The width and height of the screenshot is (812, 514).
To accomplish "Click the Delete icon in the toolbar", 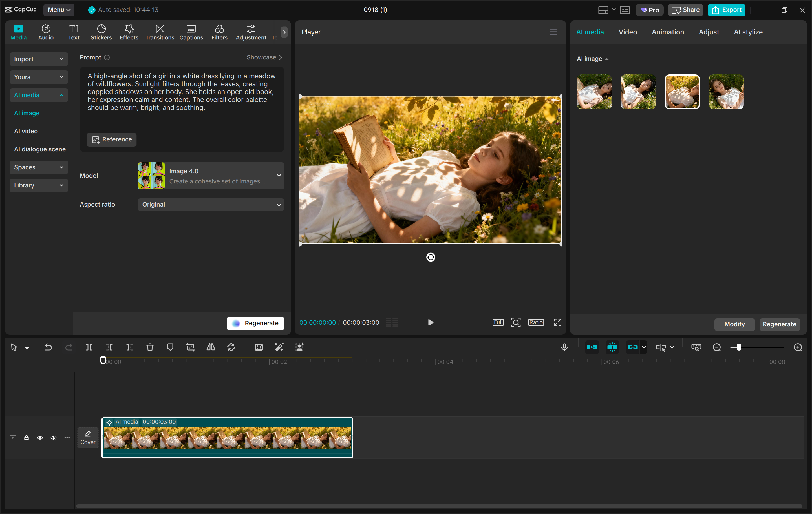I will [150, 347].
